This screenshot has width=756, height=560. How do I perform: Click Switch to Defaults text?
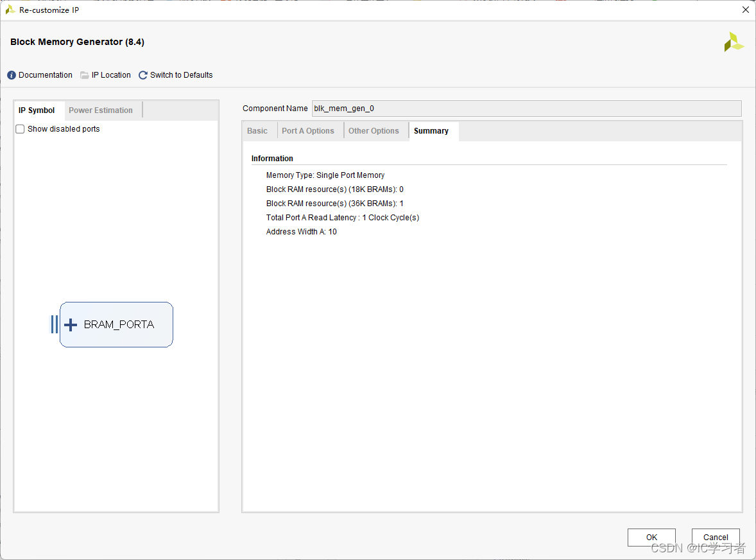tap(181, 75)
